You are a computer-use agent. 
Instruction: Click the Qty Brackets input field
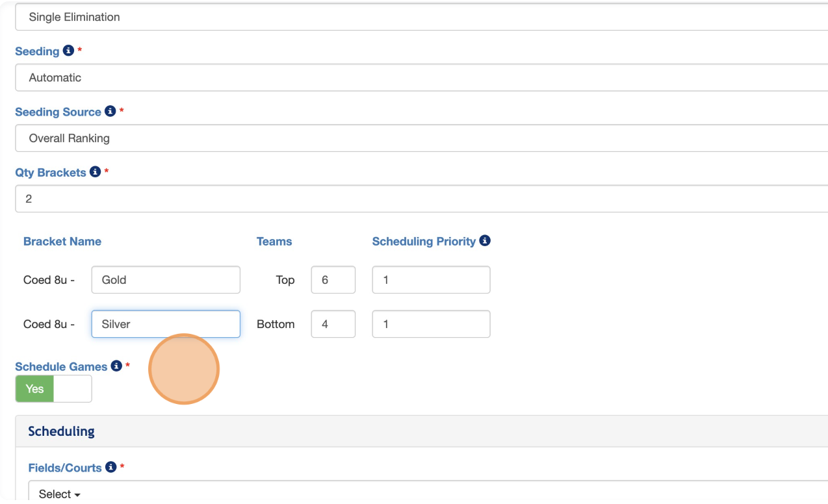[416, 199]
